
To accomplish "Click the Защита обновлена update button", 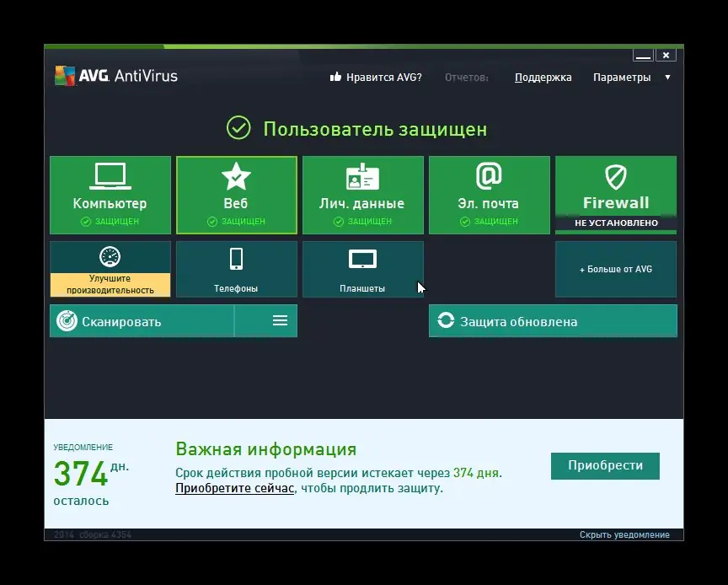I will (553, 321).
